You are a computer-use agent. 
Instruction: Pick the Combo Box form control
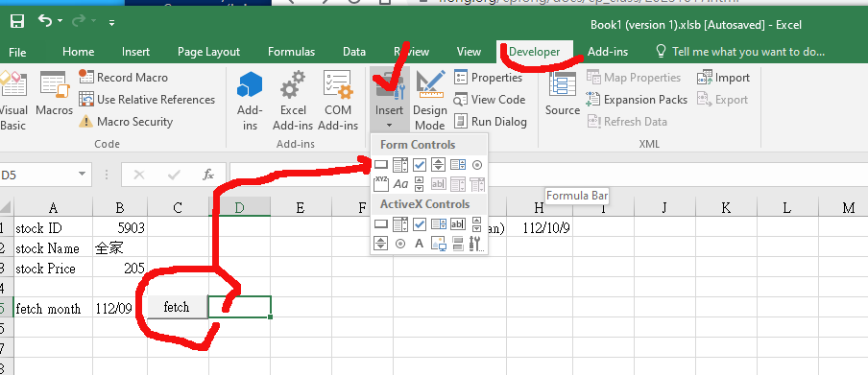[400, 164]
